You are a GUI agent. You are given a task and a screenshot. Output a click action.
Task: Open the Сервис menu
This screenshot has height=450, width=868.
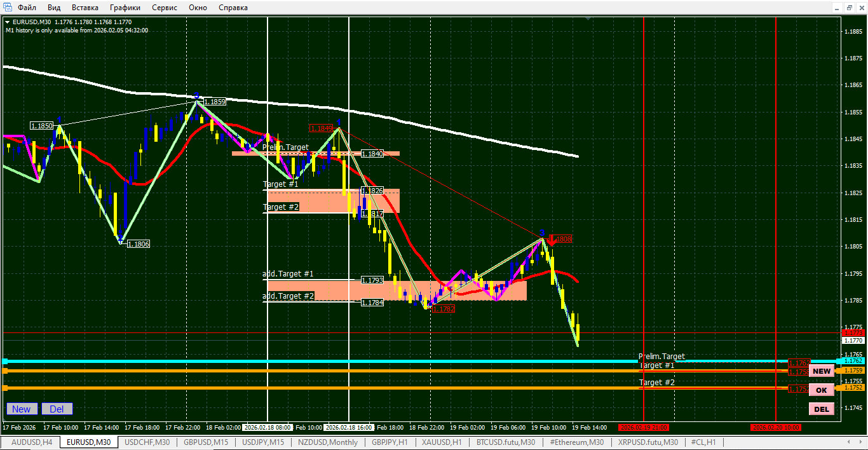pos(165,8)
